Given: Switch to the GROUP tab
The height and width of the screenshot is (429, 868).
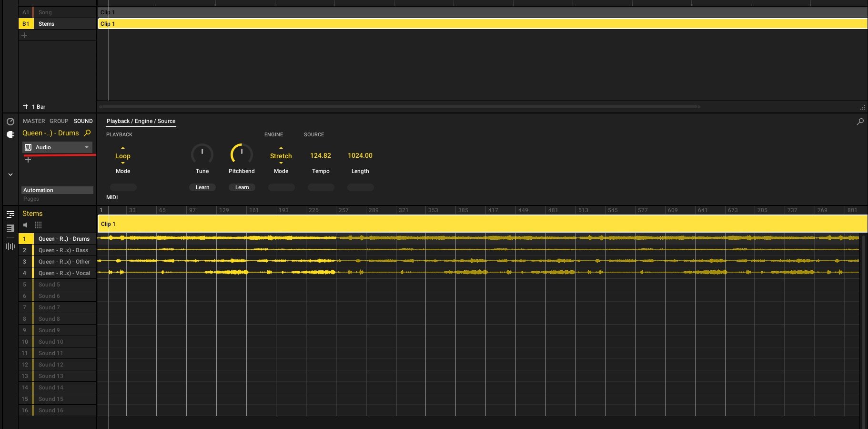Looking at the screenshot, I should pos(59,121).
